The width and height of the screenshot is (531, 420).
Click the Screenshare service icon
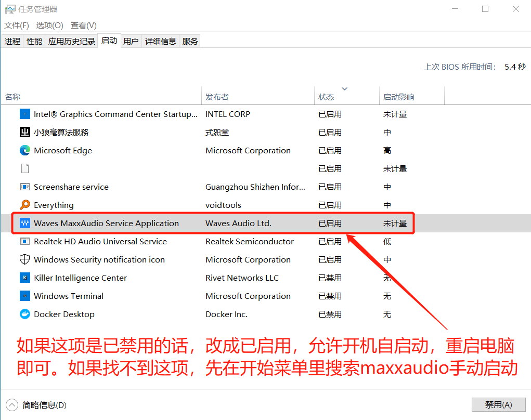pyautogui.click(x=25, y=187)
